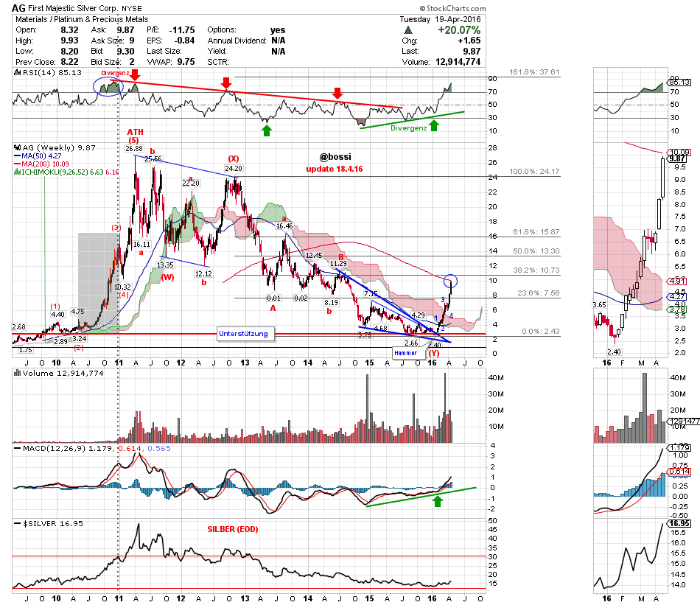Click Fibonacci label "161.8%: 37.61"
The width and height of the screenshot is (700, 605).
(x=534, y=72)
